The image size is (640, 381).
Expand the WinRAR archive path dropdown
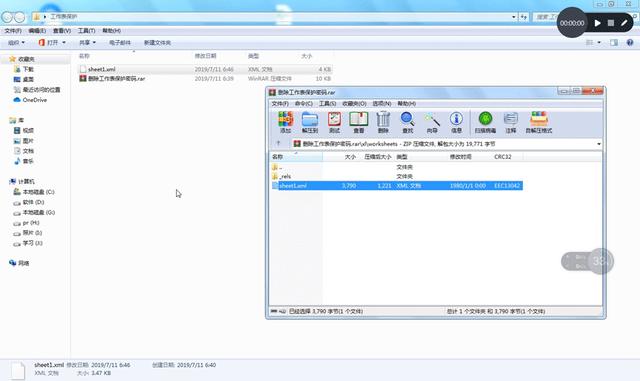598,144
